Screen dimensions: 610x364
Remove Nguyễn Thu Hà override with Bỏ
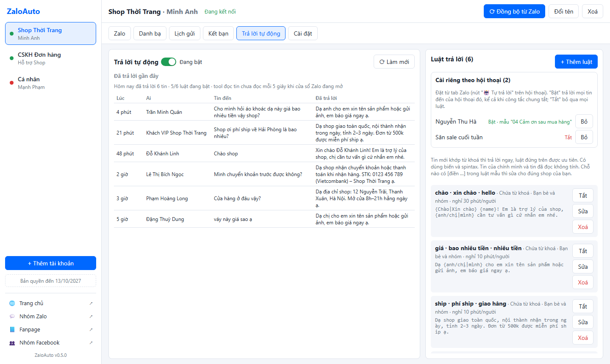pyautogui.click(x=584, y=121)
